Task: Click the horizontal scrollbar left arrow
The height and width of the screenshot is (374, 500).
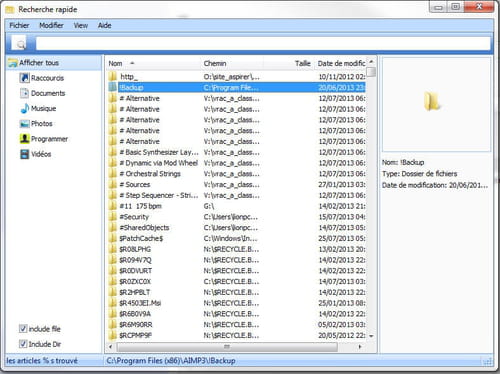Action: click(111, 347)
